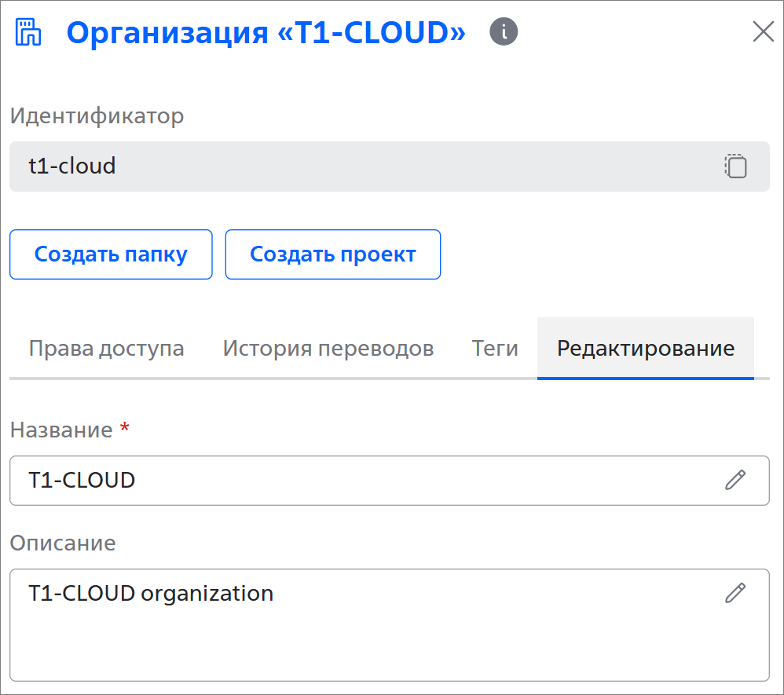784x695 pixels.
Task: Click the pencil icon in Описание field
Action: (735, 593)
